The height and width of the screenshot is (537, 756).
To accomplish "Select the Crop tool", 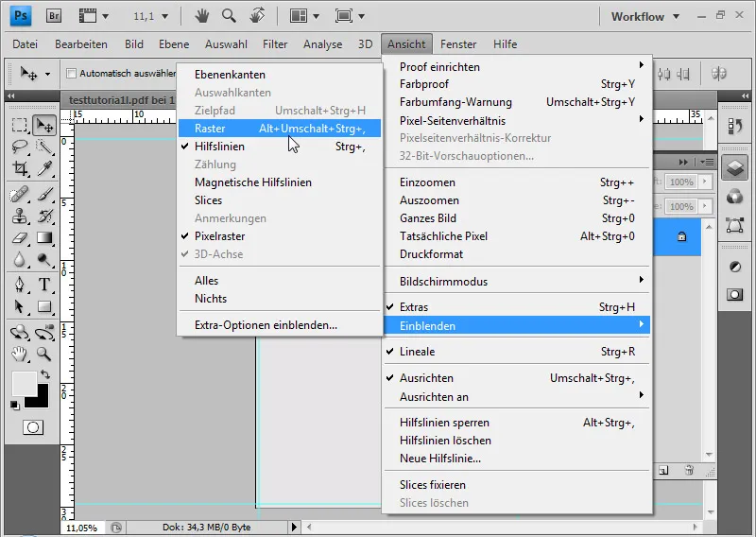I will click(19, 168).
